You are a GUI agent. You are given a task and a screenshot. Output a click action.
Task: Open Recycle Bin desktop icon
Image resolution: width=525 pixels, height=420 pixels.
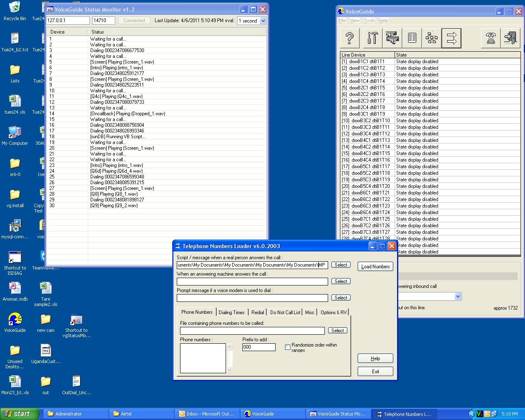[15, 11]
